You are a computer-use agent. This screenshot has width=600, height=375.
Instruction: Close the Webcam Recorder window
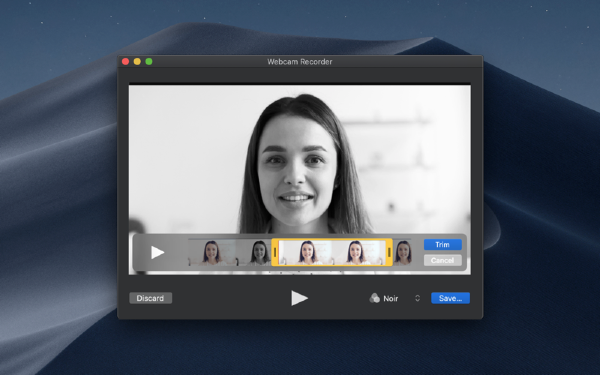point(126,62)
